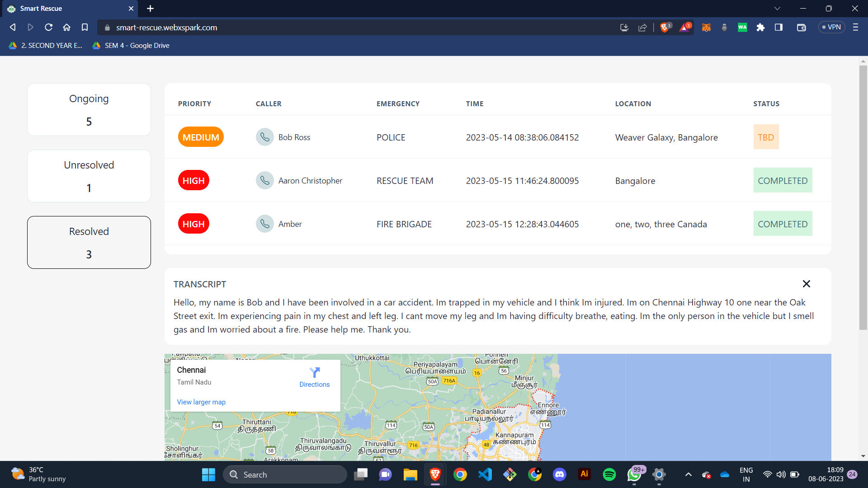Open the Brave hamburger menu

point(855,27)
